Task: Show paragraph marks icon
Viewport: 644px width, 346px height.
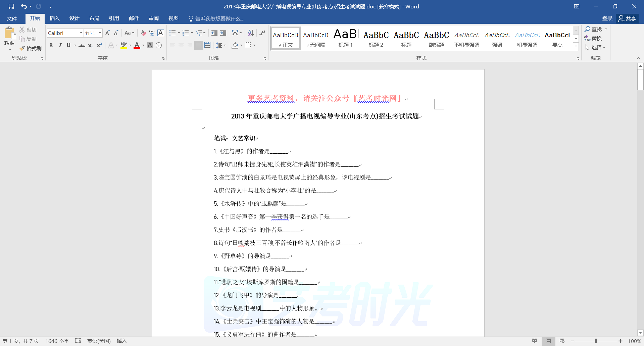Action: pyautogui.click(x=262, y=33)
